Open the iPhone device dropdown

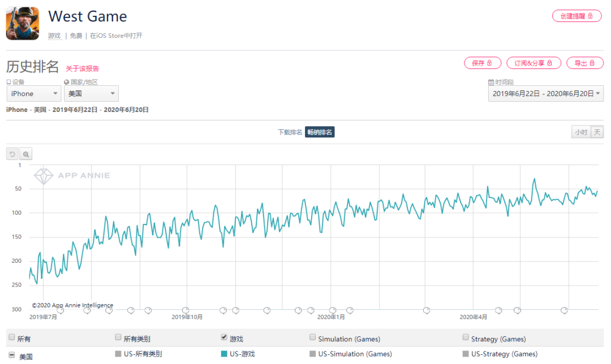pyautogui.click(x=33, y=94)
